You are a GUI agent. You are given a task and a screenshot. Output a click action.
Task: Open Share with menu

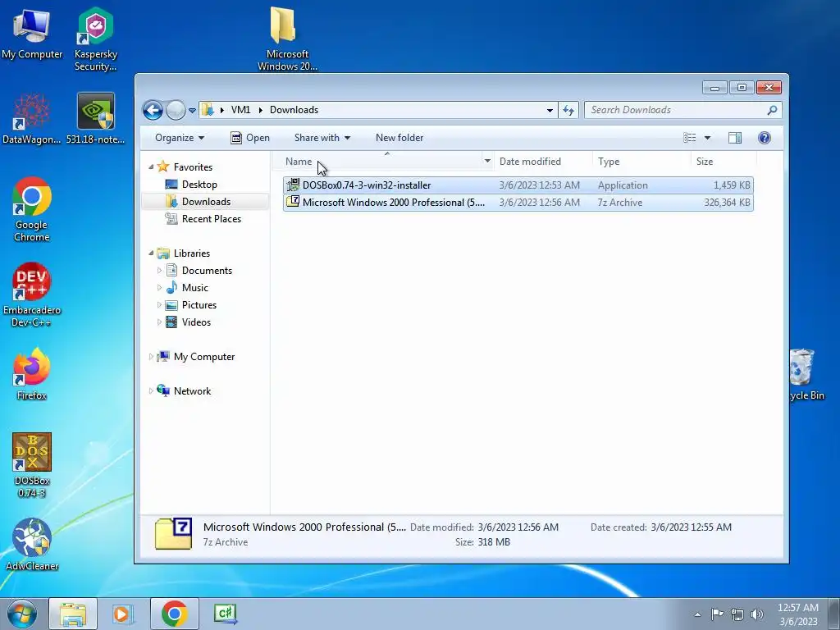[322, 138]
